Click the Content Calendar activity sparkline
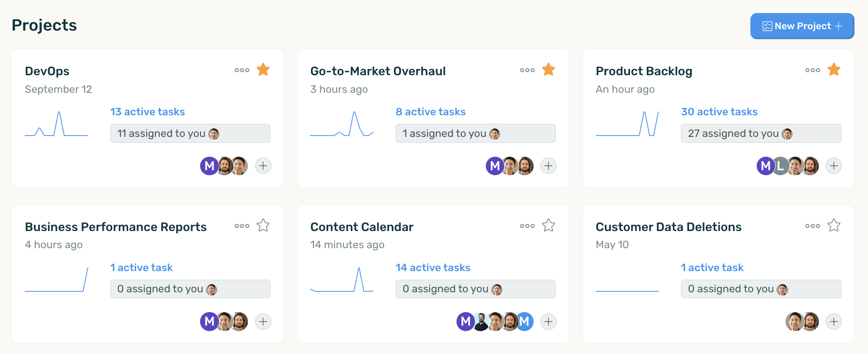This screenshot has width=868, height=354. pyautogui.click(x=342, y=280)
